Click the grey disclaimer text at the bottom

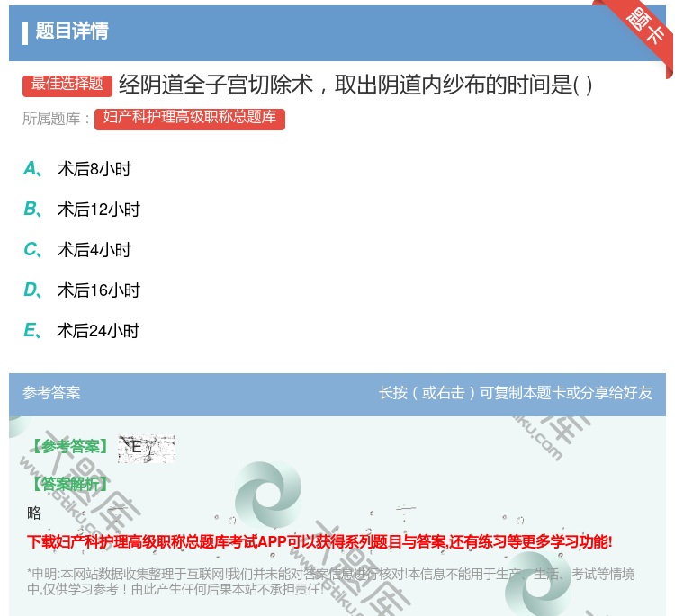click(330, 581)
